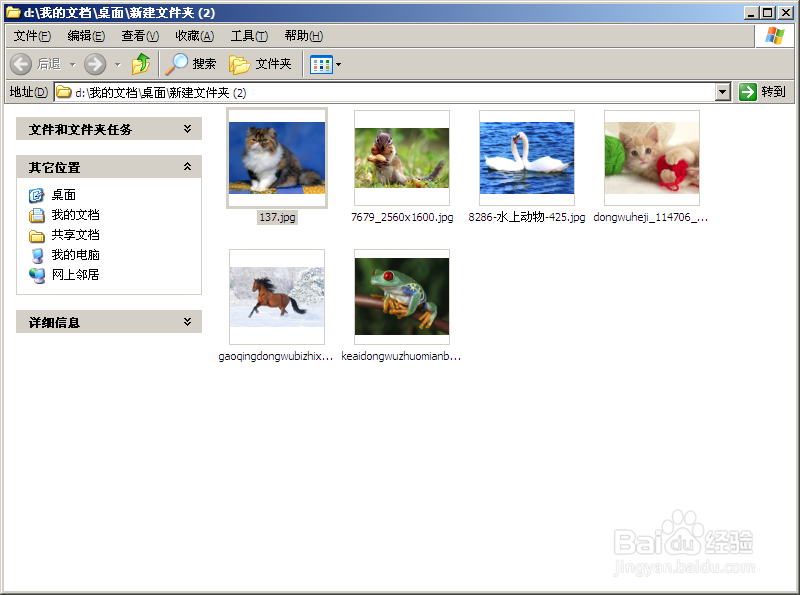The height and width of the screenshot is (595, 800).
Task: Click the 转到 Go button
Action: (x=763, y=92)
